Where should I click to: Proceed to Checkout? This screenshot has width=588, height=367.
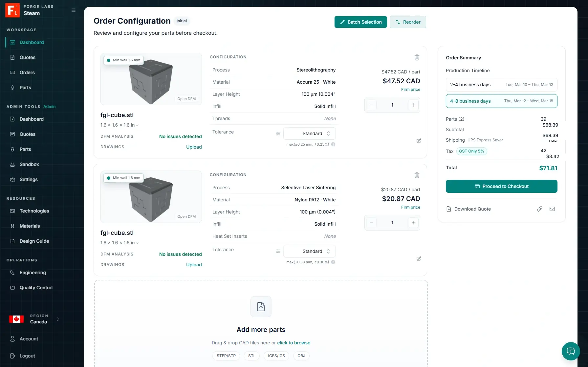pyautogui.click(x=501, y=186)
